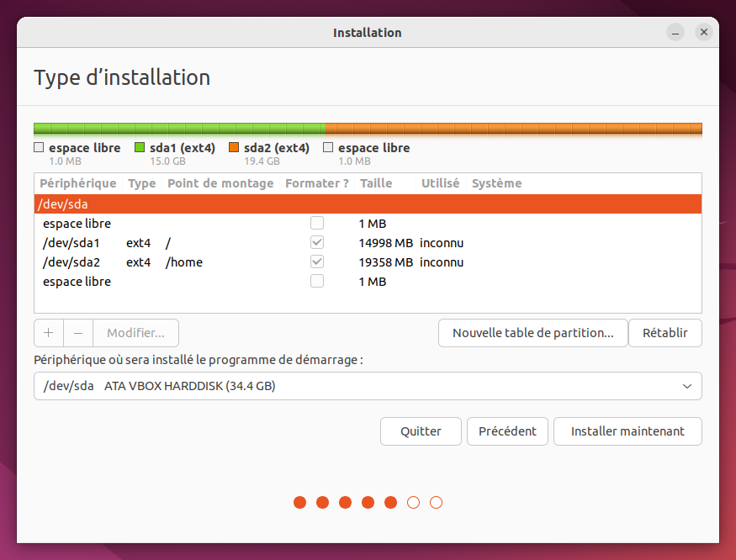This screenshot has height=560, width=736.
Task: Click format checkbox of first espace libre row
Action: point(317,224)
